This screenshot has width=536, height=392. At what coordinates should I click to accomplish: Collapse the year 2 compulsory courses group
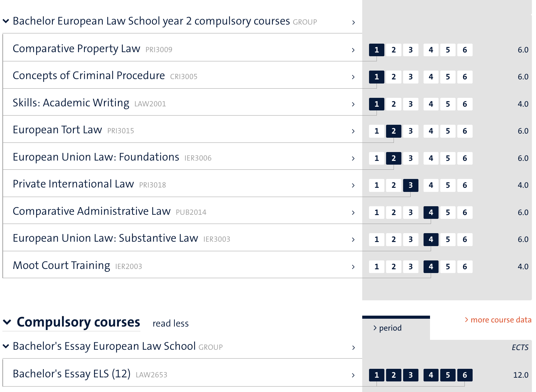pyautogui.click(x=6, y=21)
